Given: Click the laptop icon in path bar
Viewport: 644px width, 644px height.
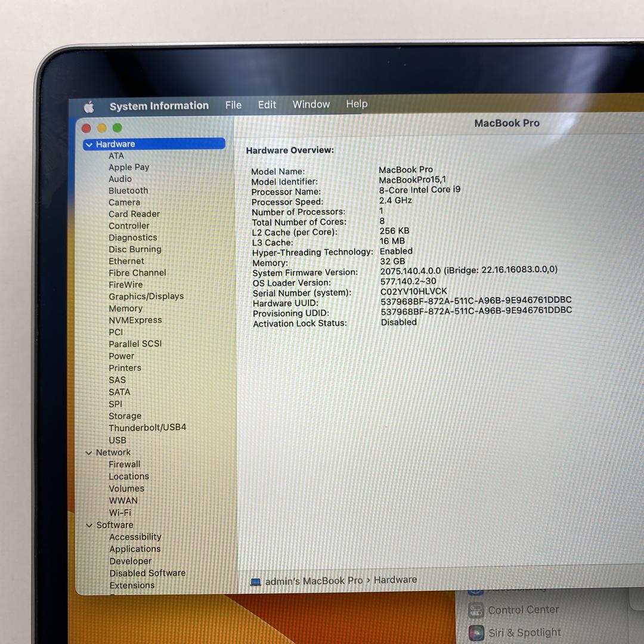Looking at the screenshot, I should [x=255, y=582].
